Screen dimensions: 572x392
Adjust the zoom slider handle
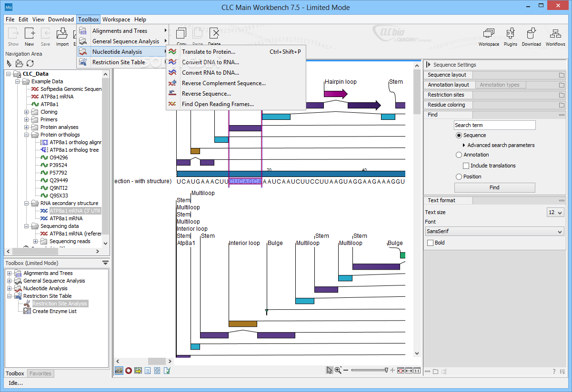click(x=386, y=370)
